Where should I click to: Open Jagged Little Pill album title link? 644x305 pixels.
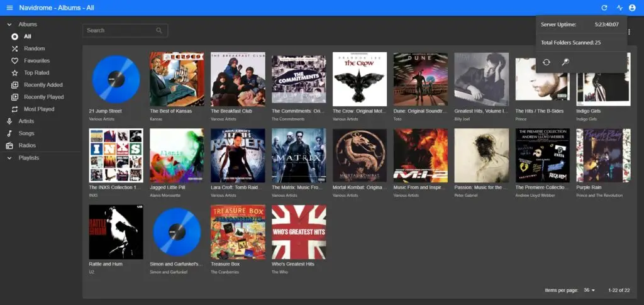pos(169,187)
